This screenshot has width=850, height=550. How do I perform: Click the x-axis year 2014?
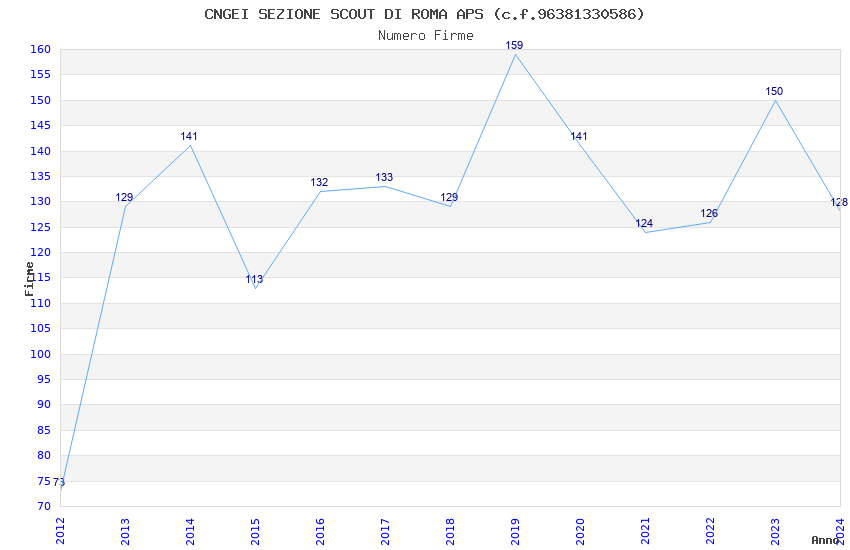click(x=190, y=531)
